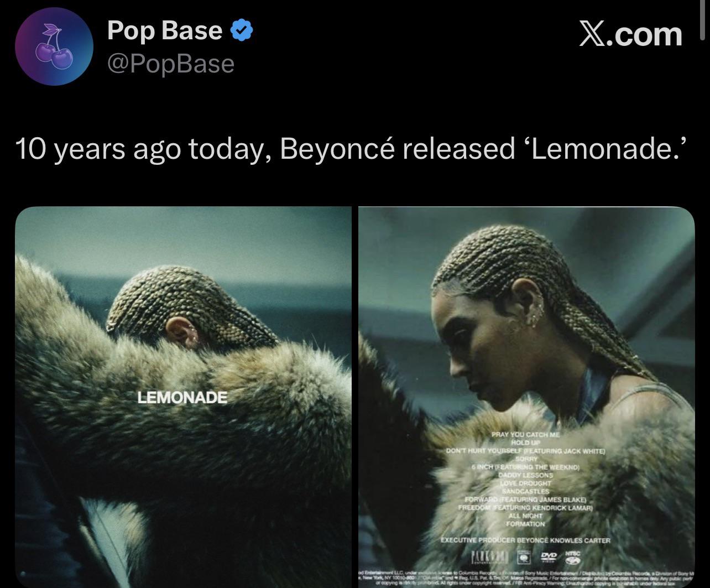
Task: Open the Pop Base cherry profile avatar
Action: point(53,46)
